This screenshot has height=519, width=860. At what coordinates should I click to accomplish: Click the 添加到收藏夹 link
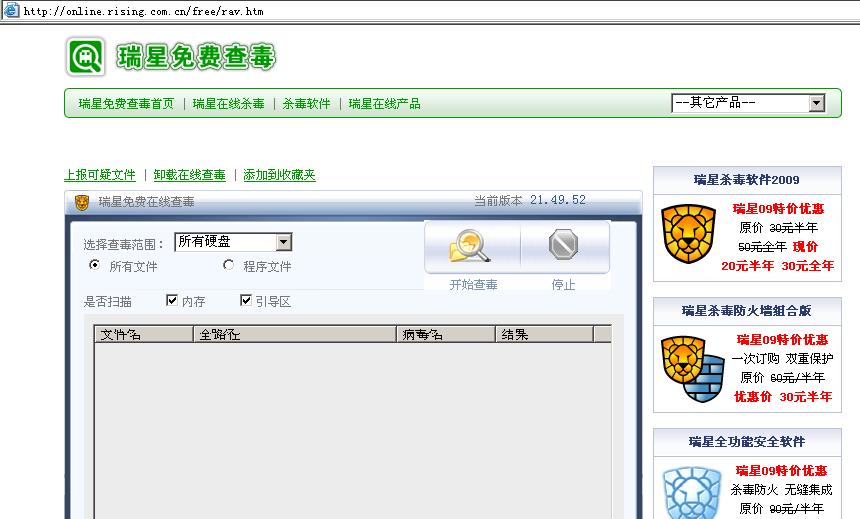pos(279,175)
